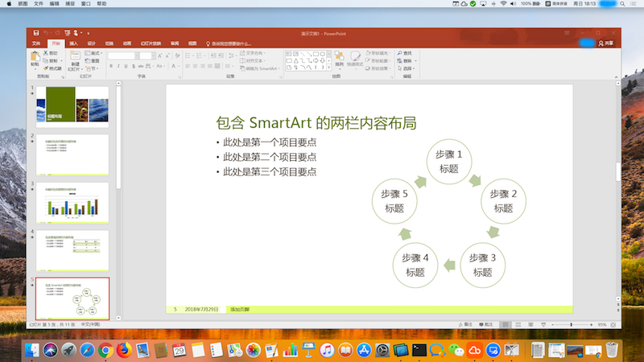Screen dimensions: 644x362
Task: Clear all text formatting
Action: [177, 56]
